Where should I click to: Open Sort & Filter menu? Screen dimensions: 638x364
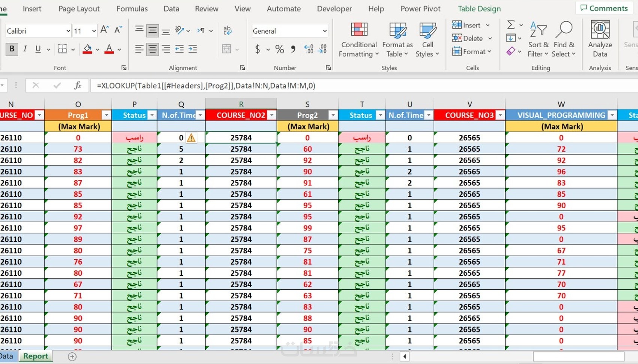coord(538,39)
